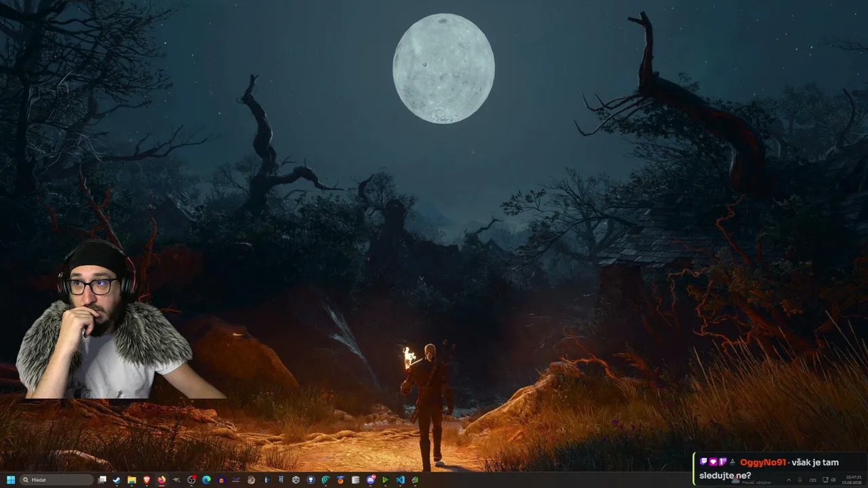Switch the CES keyboard language indicator
Image resolution: width=868 pixels, height=488 pixels.
[x=812, y=480]
